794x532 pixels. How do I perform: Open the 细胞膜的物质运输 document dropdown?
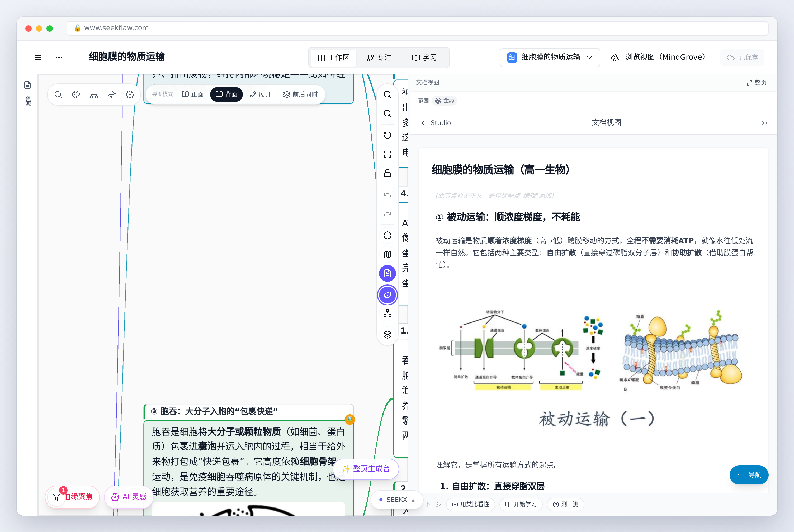pos(550,57)
